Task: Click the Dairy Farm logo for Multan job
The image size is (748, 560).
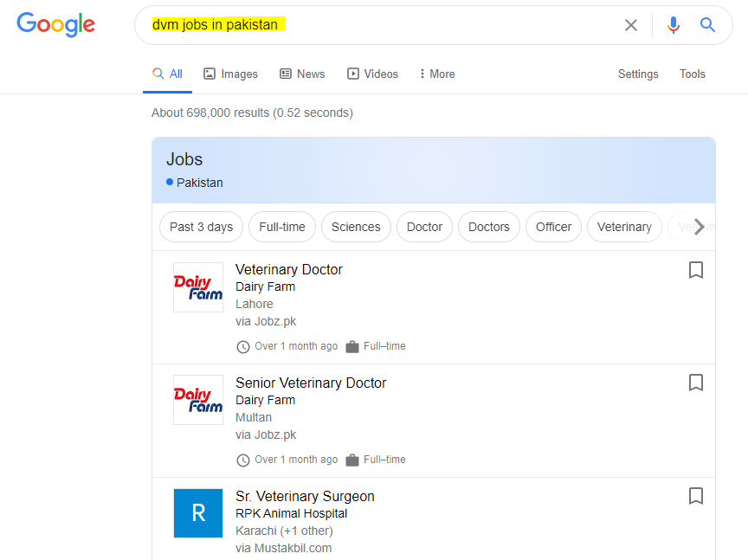Action: (x=198, y=400)
